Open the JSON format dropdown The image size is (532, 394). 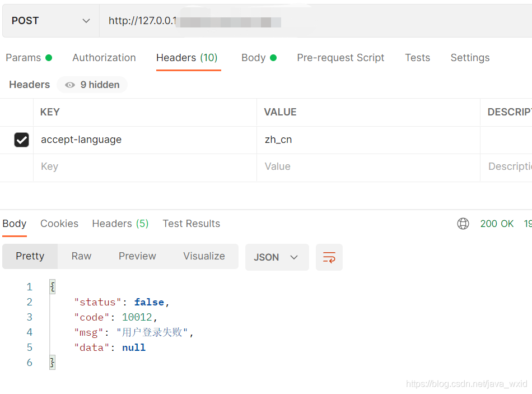pos(277,257)
